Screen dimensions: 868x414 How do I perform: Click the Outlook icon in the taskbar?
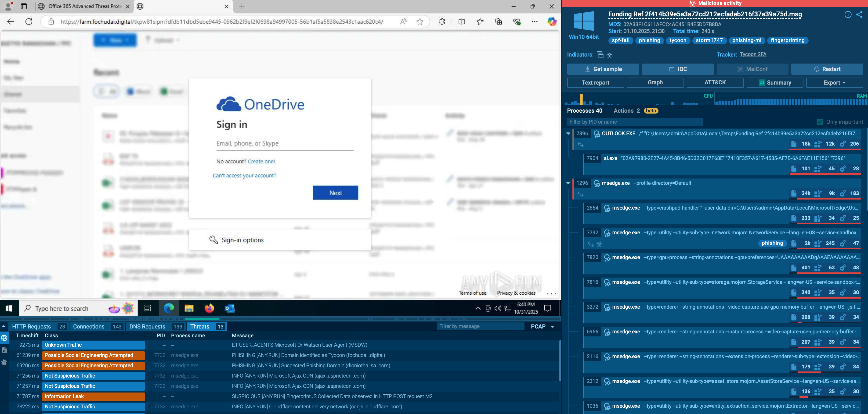pyautogui.click(x=229, y=308)
